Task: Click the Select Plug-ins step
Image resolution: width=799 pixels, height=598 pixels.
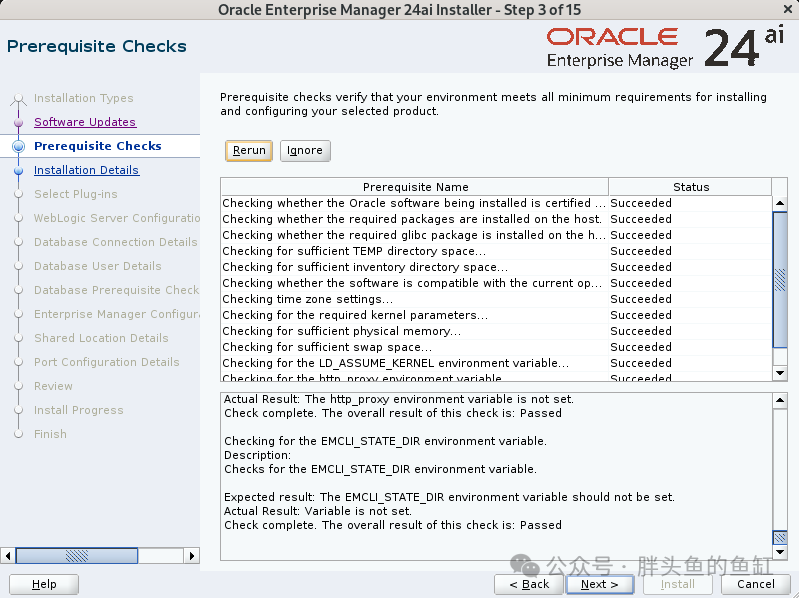Action: click(x=75, y=194)
